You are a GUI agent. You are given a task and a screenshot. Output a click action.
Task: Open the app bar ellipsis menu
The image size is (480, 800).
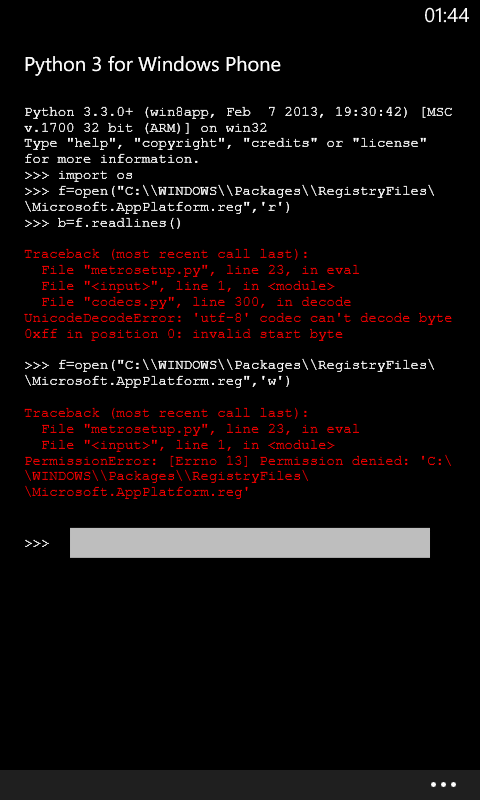click(x=443, y=785)
